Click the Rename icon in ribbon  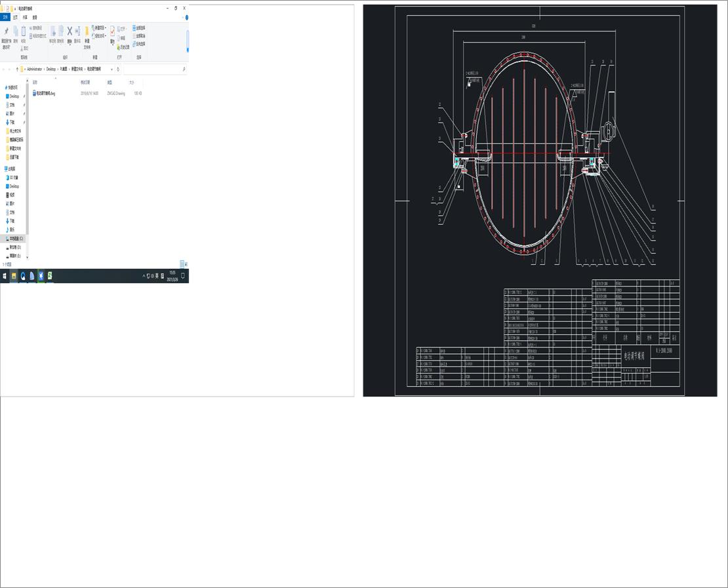tap(77, 31)
